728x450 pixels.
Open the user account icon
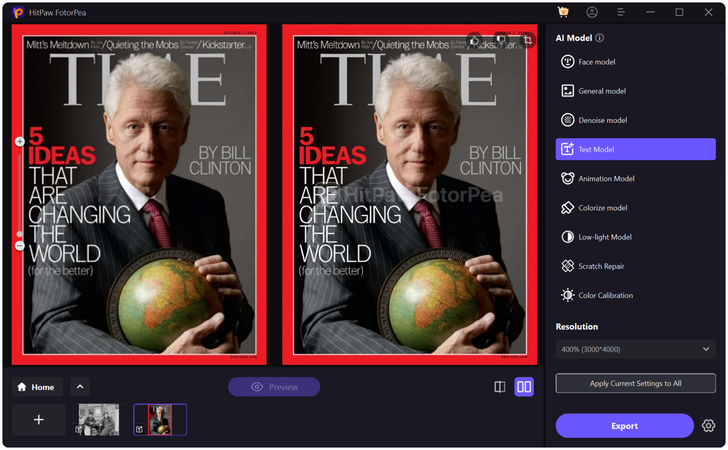click(592, 13)
